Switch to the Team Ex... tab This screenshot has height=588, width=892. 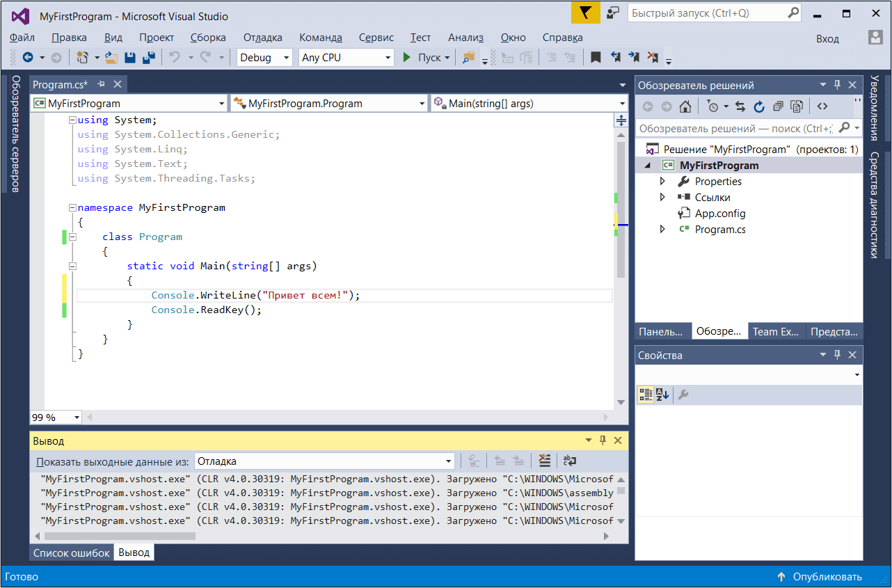click(776, 331)
